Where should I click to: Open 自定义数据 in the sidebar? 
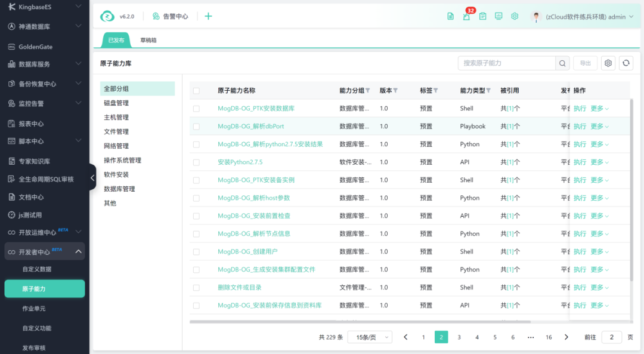[37, 269]
